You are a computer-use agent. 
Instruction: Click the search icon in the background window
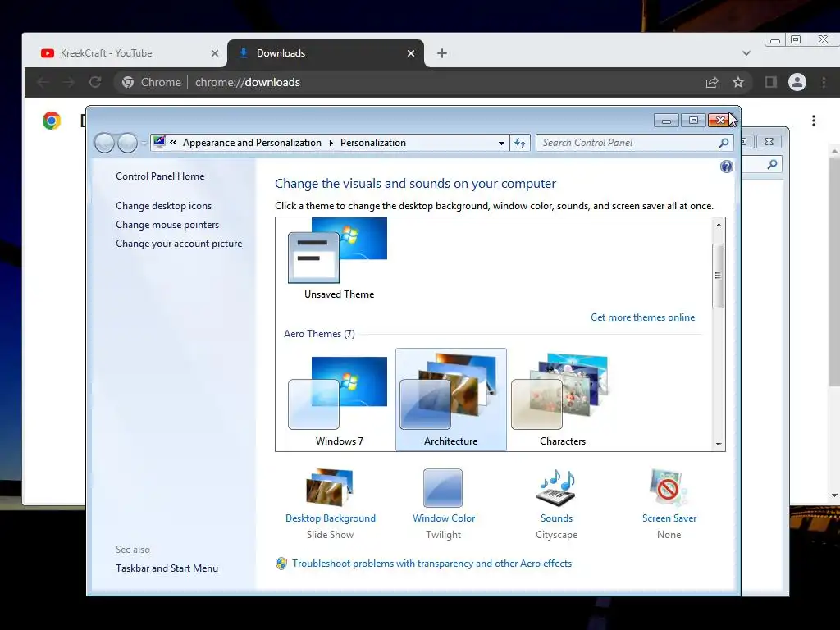pyautogui.click(x=772, y=164)
